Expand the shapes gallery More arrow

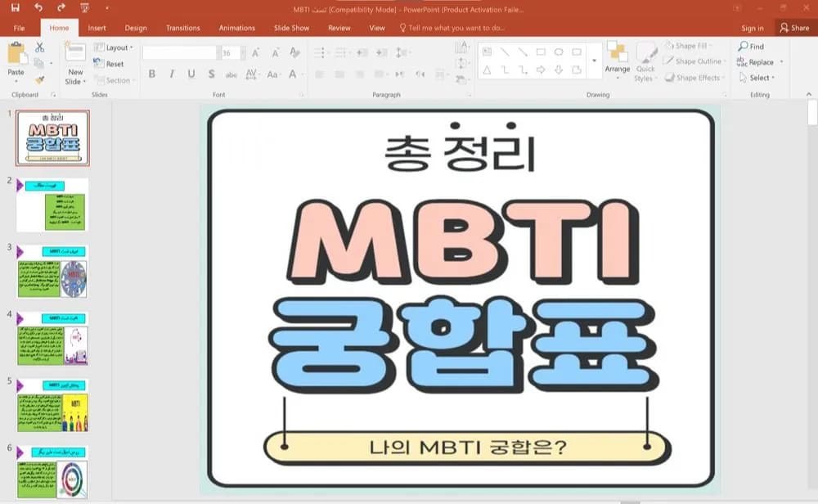(594, 61)
